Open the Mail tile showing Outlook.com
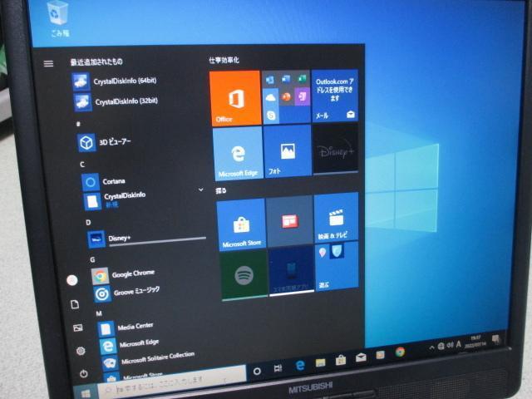The width and height of the screenshot is (532, 399). 335,96
